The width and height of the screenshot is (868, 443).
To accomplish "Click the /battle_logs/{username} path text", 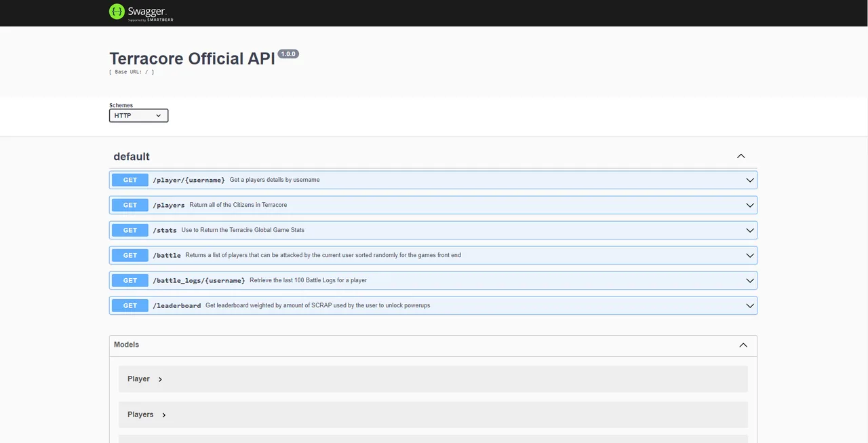I will [199, 281].
